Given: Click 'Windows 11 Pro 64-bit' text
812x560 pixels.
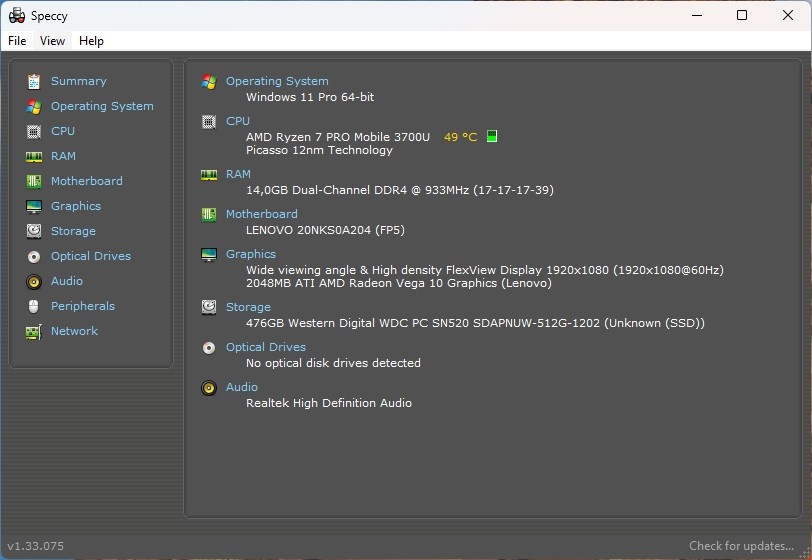Looking at the screenshot, I should [310, 97].
